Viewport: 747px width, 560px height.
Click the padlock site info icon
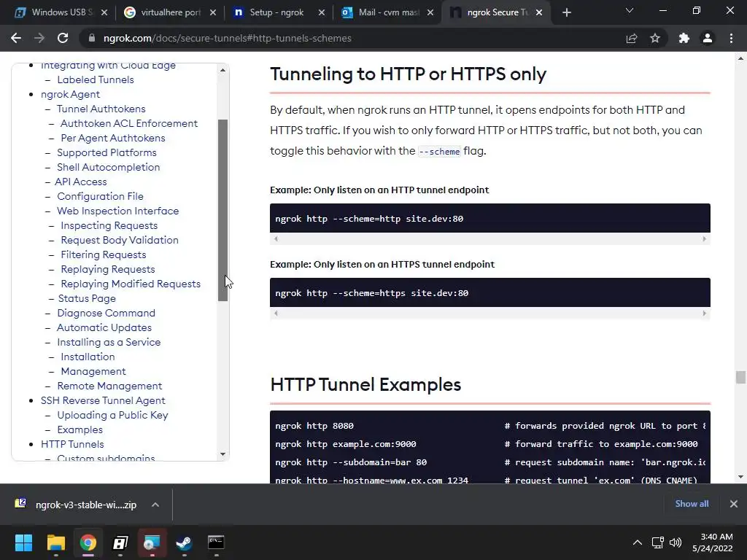pos(91,38)
